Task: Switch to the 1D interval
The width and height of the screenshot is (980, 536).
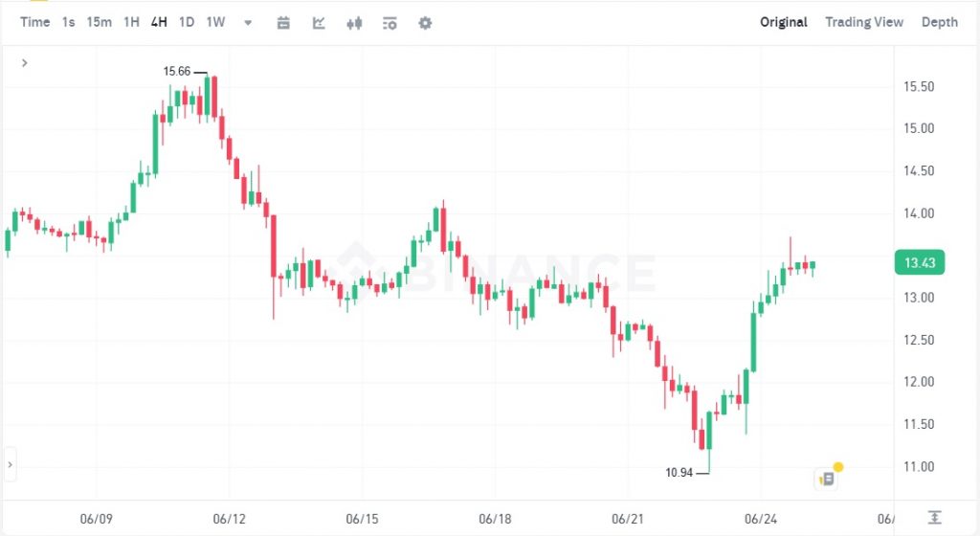Action: [x=187, y=22]
